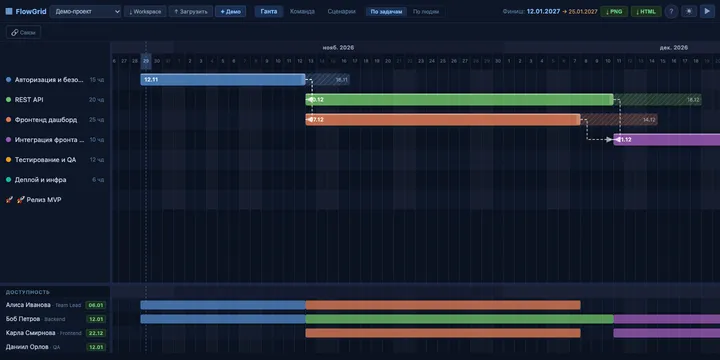
Task: Click the purple dot beside Интеграция фронта
Action: click(8, 140)
